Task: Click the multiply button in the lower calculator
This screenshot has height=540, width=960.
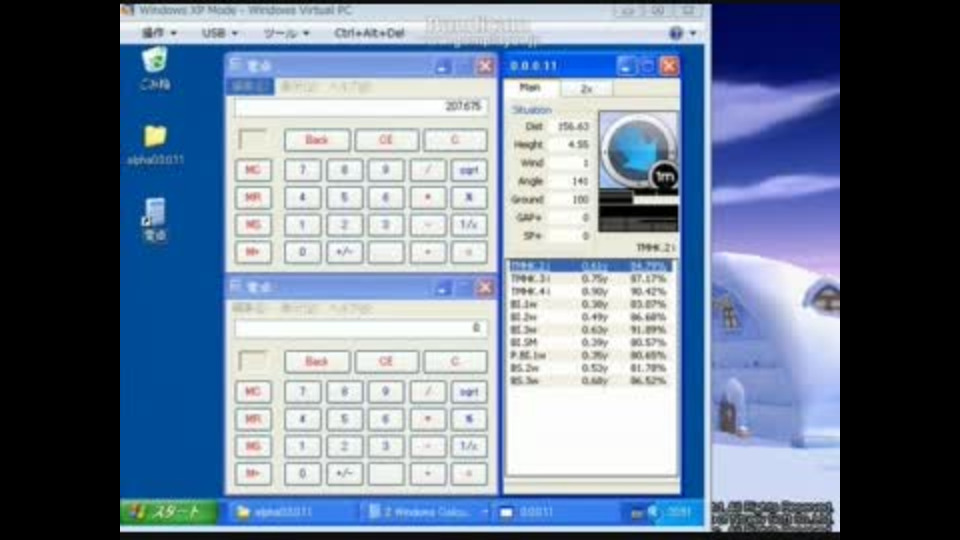Action: [427, 419]
